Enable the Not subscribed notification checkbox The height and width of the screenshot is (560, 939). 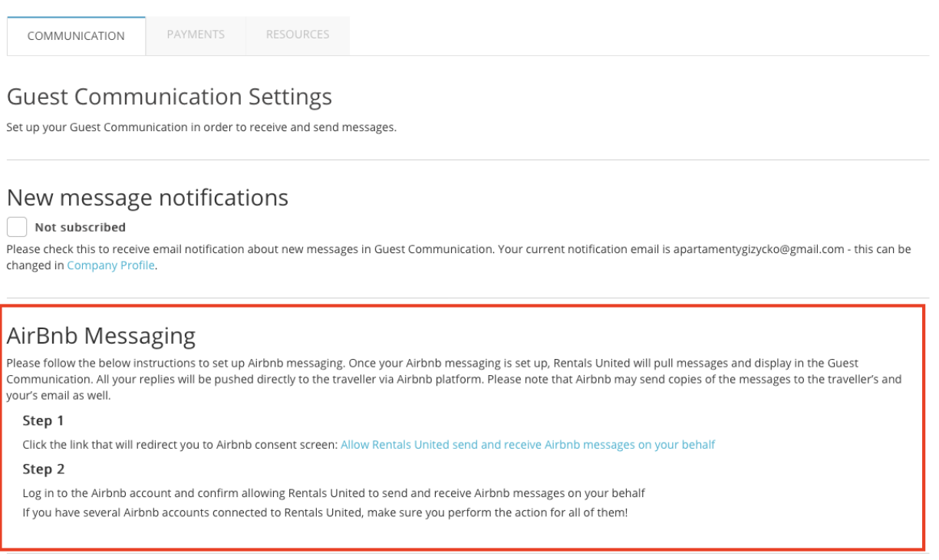[x=17, y=227]
